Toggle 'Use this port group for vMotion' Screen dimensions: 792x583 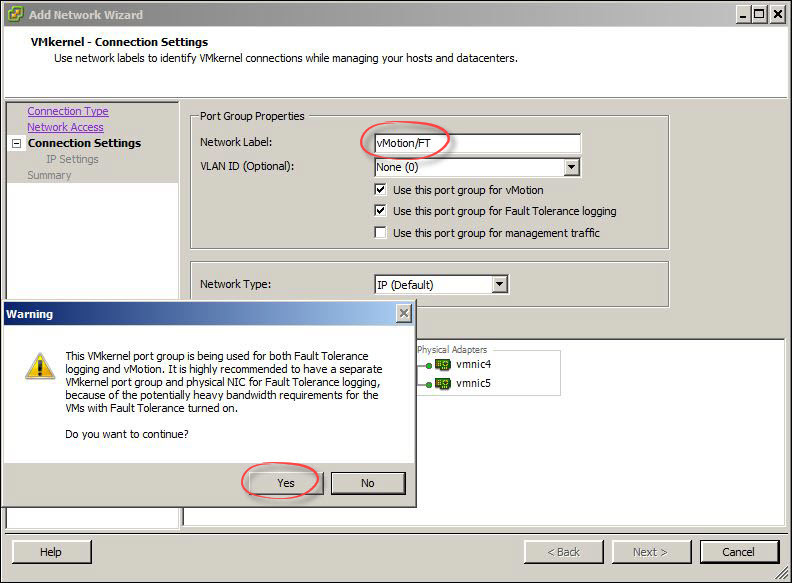tap(380, 189)
